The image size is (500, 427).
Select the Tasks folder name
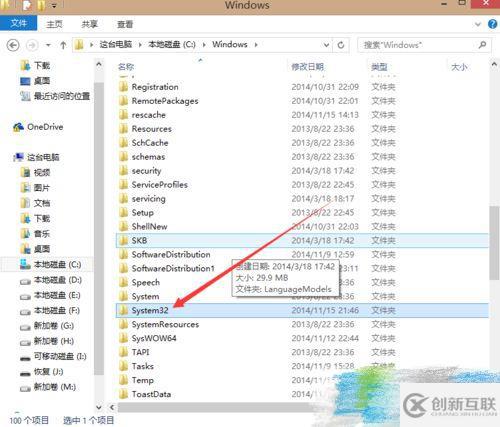point(143,367)
